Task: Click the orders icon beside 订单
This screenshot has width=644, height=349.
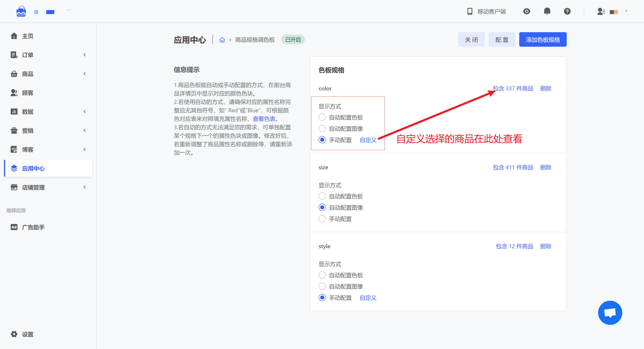Action: tap(14, 55)
